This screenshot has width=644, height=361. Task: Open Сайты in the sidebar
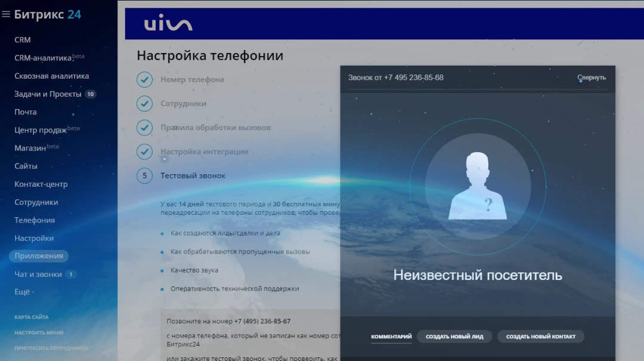tap(26, 166)
